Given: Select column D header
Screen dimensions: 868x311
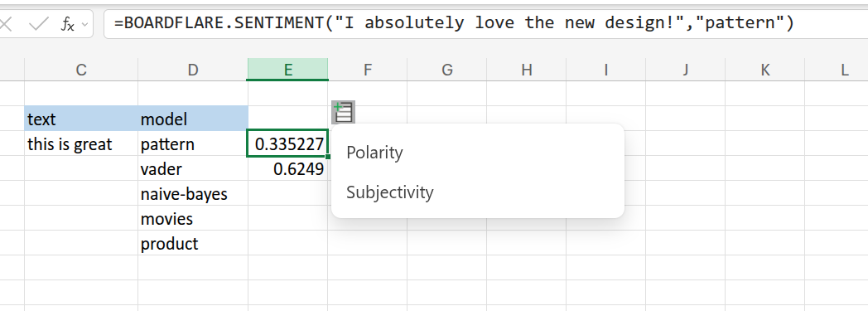Looking at the screenshot, I should point(193,70).
